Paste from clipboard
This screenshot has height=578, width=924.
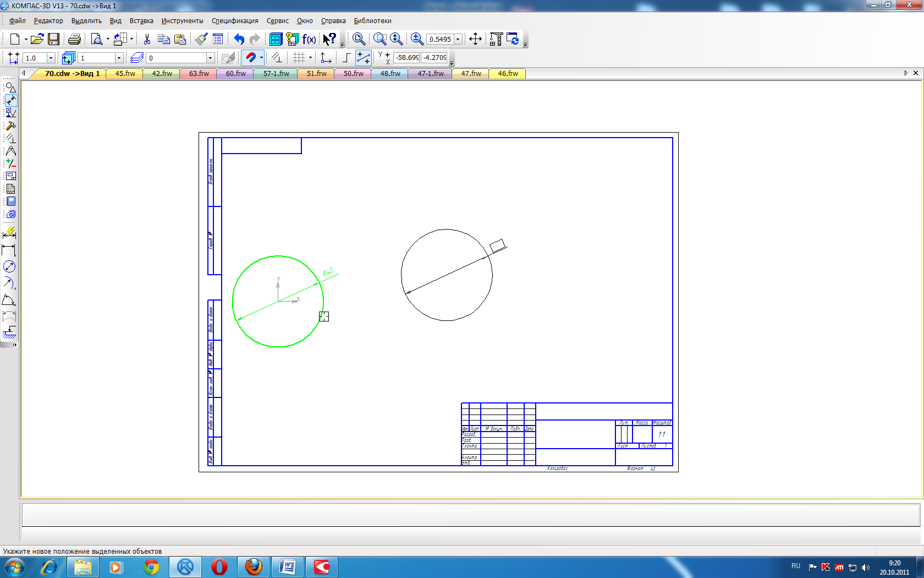pyautogui.click(x=180, y=39)
